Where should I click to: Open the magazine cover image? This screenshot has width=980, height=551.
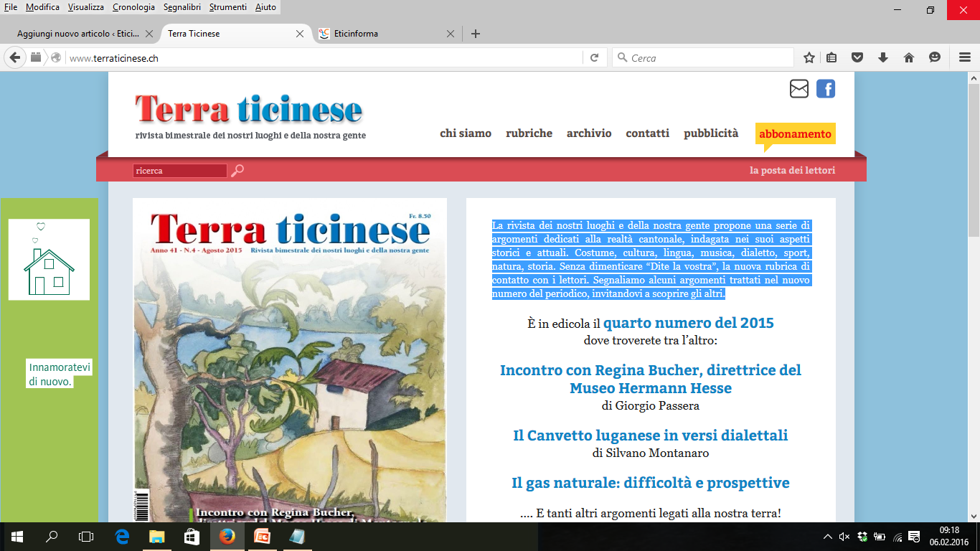pyautogui.click(x=290, y=360)
